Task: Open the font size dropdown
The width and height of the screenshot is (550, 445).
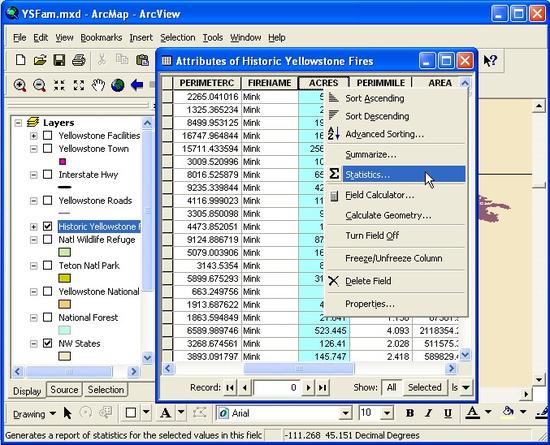Action: pyautogui.click(x=387, y=413)
